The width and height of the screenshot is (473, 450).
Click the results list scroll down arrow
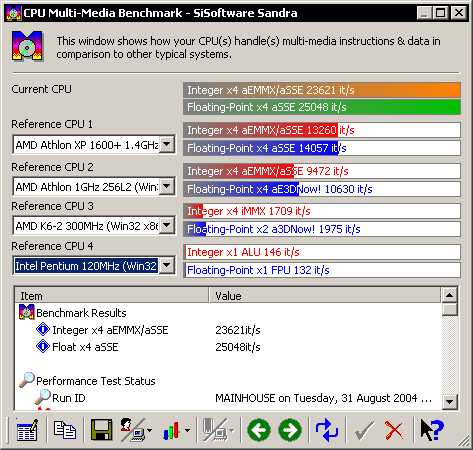(x=449, y=402)
